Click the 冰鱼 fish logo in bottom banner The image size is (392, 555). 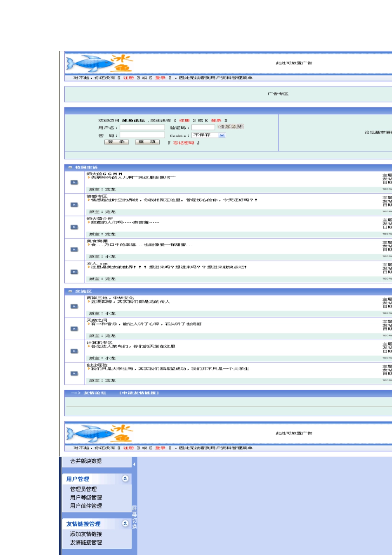pyautogui.click(x=99, y=434)
